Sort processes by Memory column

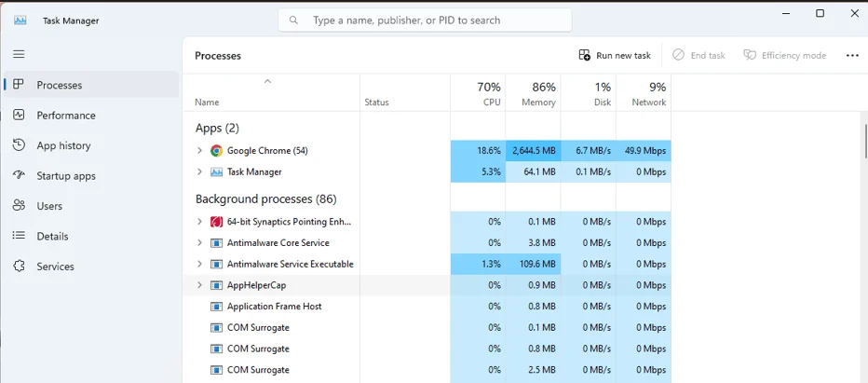[x=533, y=92]
